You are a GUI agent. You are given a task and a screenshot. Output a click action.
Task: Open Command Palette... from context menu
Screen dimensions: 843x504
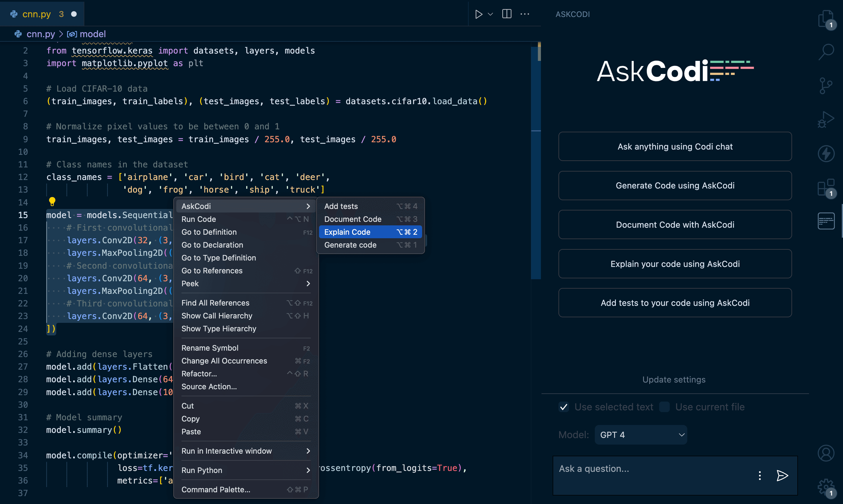click(x=246, y=490)
